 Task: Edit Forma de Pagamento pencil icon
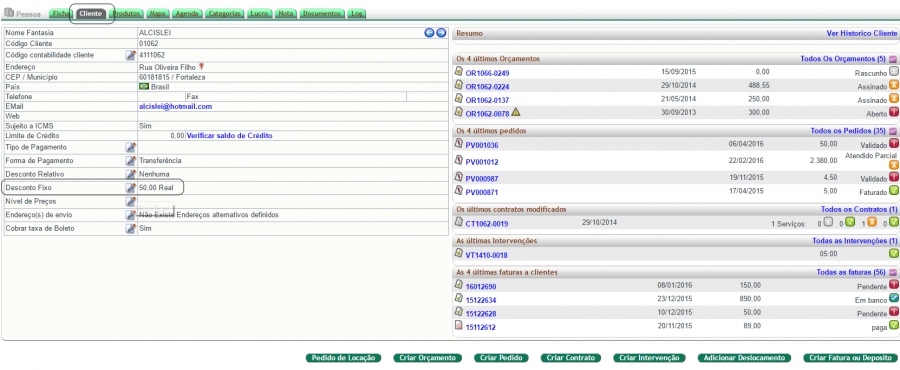point(131,161)
